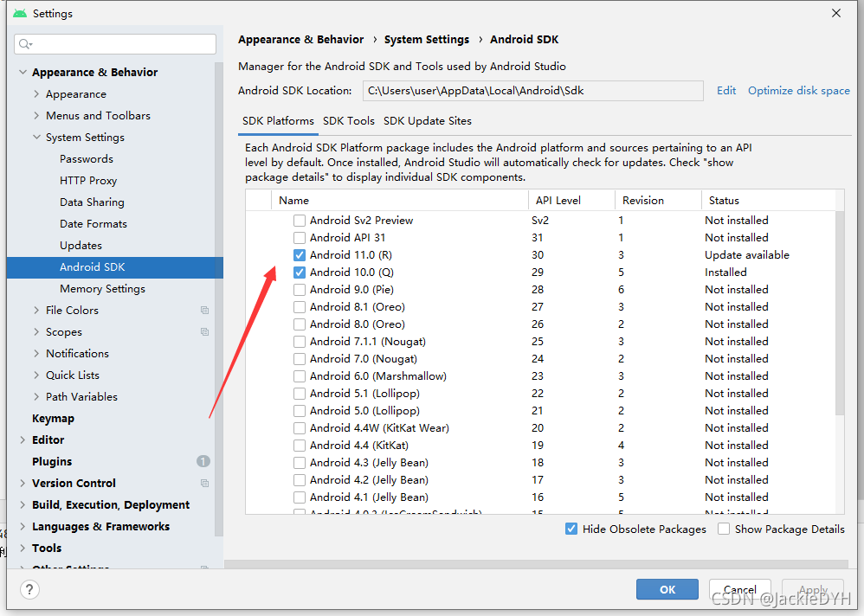The height and width of the screenshot is (616, 864).
Task: Enable the Android API 31 checkbox
Action: click(x=300, y=238)
